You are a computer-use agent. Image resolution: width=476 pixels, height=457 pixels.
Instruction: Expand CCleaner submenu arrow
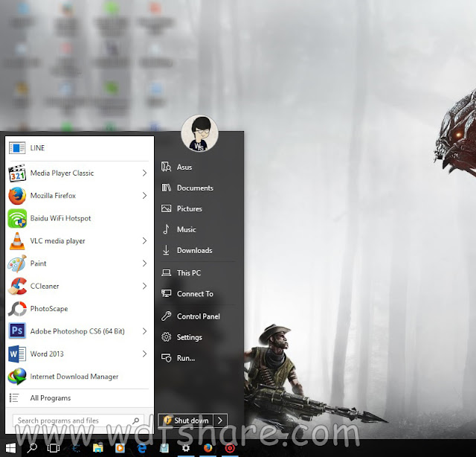coord(144,287)
